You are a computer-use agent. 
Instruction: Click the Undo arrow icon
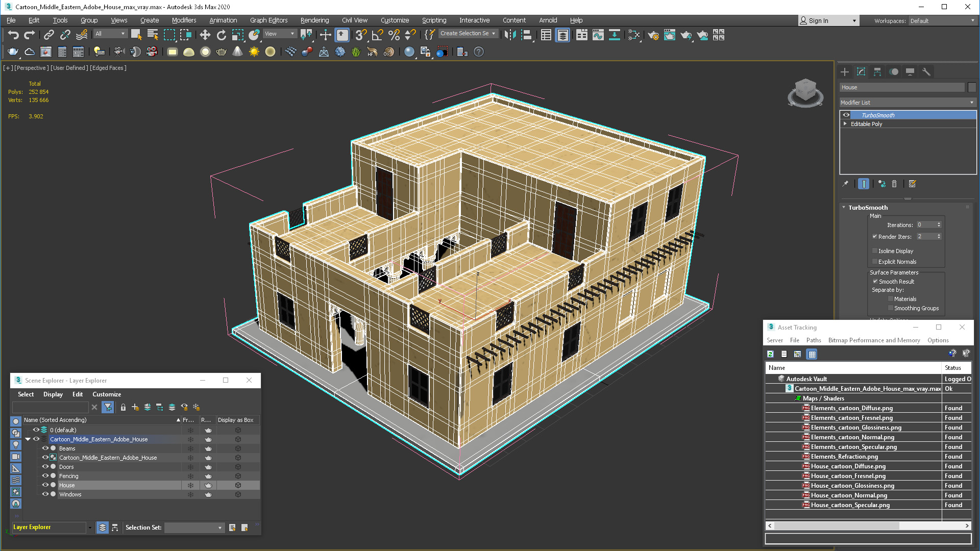pyautogui.click(x=13, y=35)
